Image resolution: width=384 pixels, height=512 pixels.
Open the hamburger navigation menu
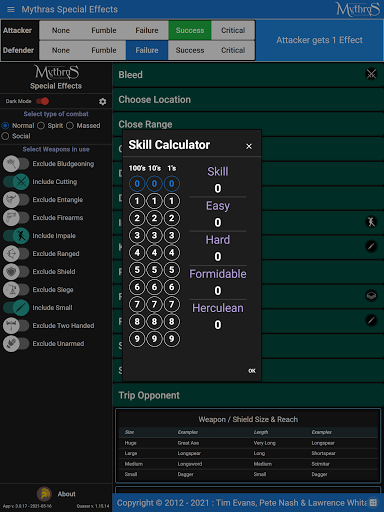(x=11, y=9)
